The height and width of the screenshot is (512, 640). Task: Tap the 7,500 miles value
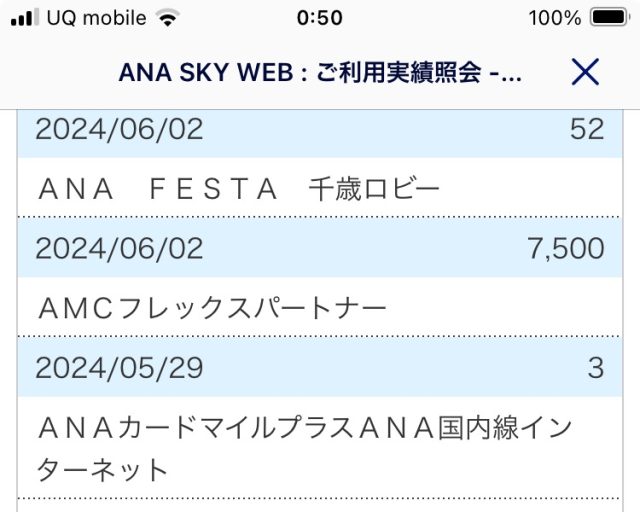click(x=565, y=248)
